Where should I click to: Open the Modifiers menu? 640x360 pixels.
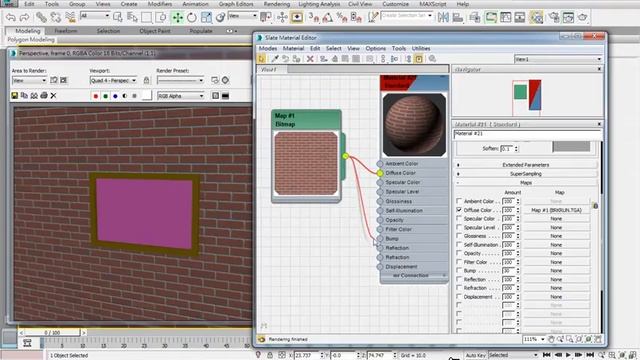[x=160, y=4]
